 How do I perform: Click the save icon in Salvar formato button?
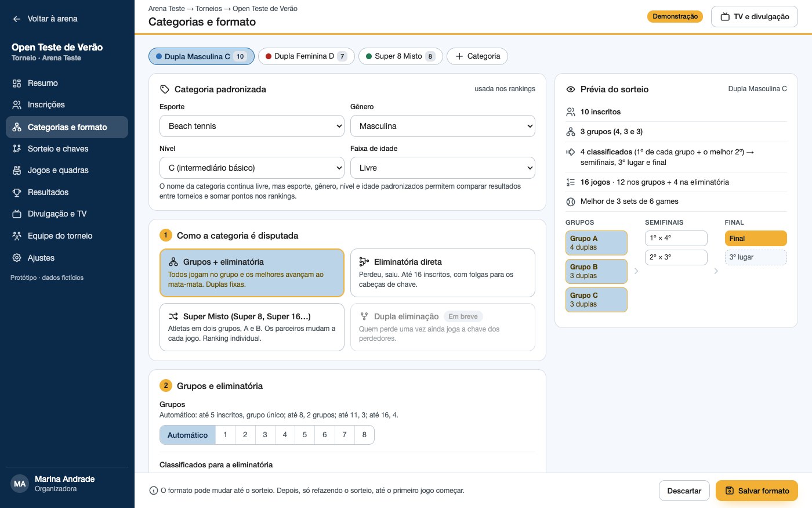(x=730, y=491)
